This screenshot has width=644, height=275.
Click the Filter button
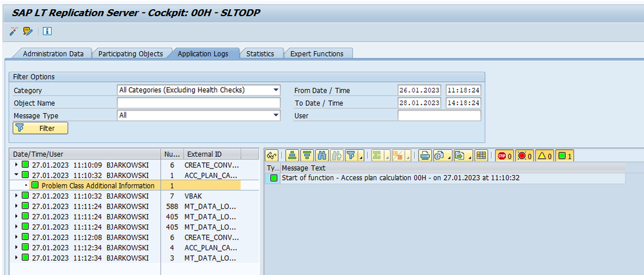pyautogui.click(x=41, y=128)
